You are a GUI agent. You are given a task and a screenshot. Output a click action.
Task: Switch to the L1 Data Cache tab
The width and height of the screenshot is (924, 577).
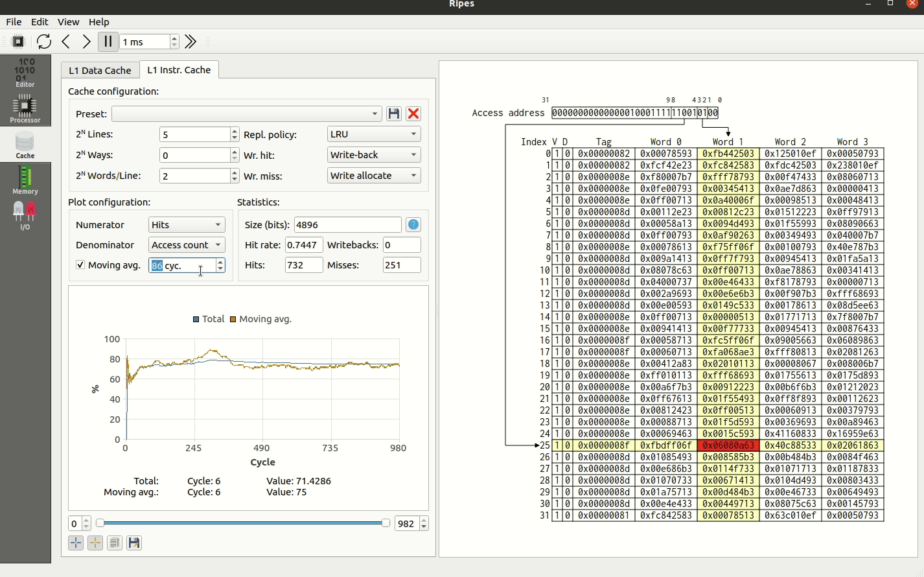100,70
